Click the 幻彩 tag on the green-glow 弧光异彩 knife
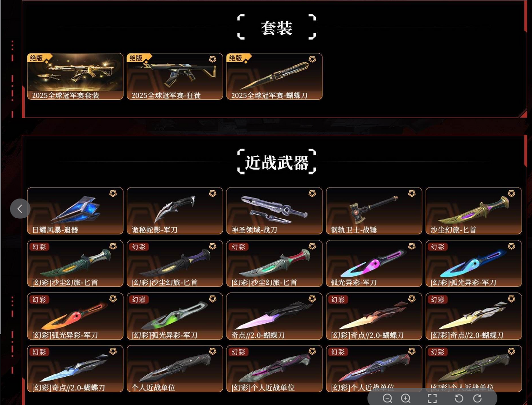 click(139, 299)
